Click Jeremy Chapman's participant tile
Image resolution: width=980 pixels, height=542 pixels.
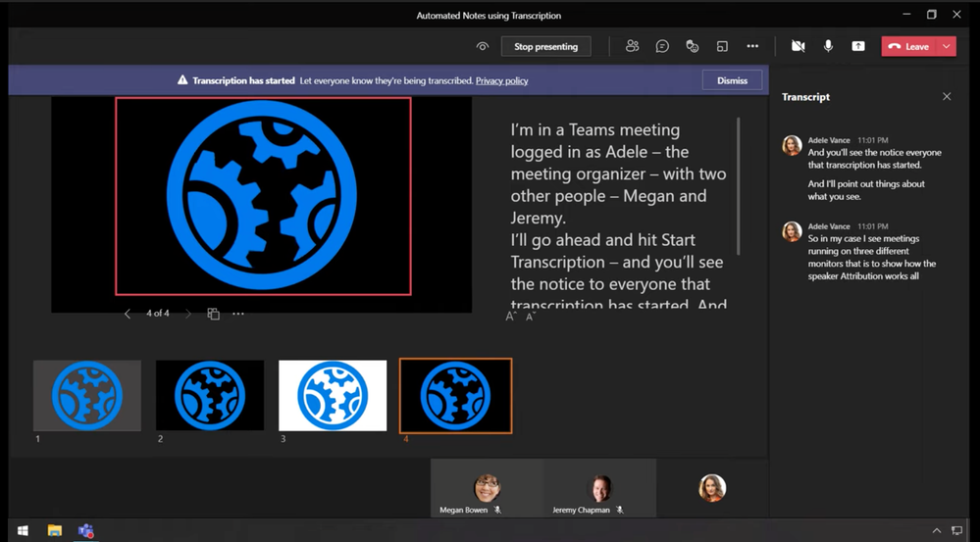point(600,488)
